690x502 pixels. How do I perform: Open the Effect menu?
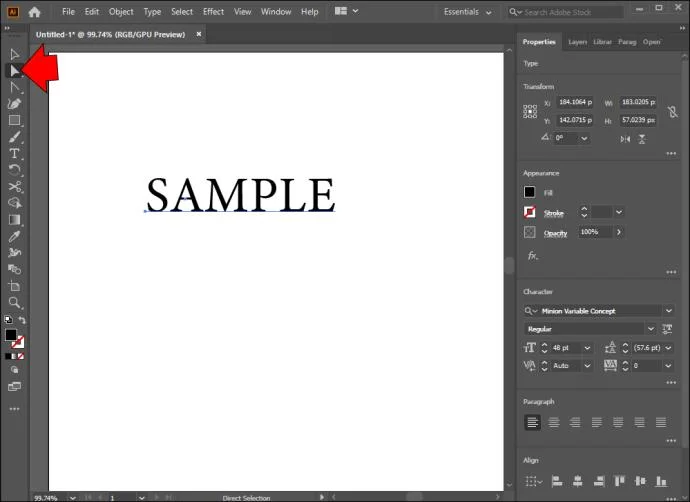click(x=213, y=12)
